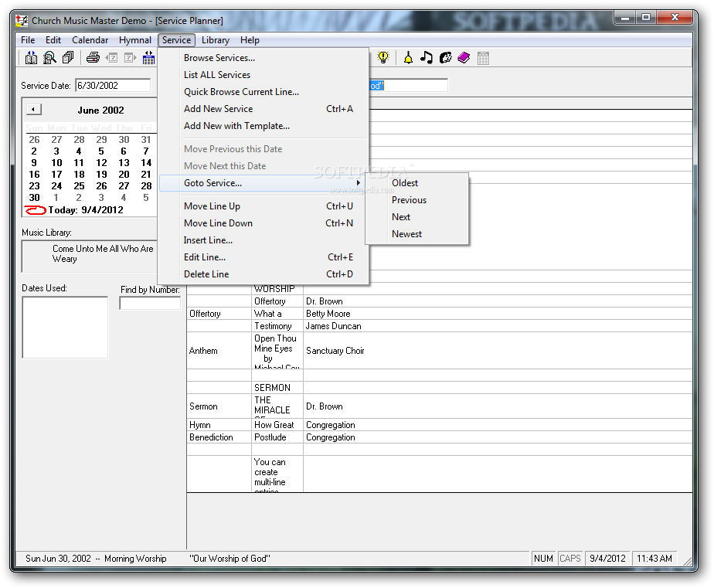
Task: Click the app icon in title bar
Action: point(22,21)
